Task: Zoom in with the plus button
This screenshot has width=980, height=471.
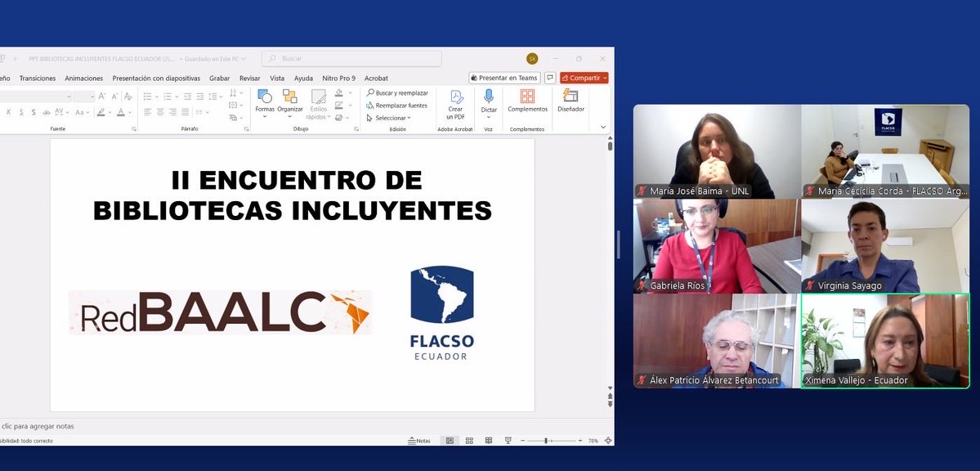Action: coord(580,441)
